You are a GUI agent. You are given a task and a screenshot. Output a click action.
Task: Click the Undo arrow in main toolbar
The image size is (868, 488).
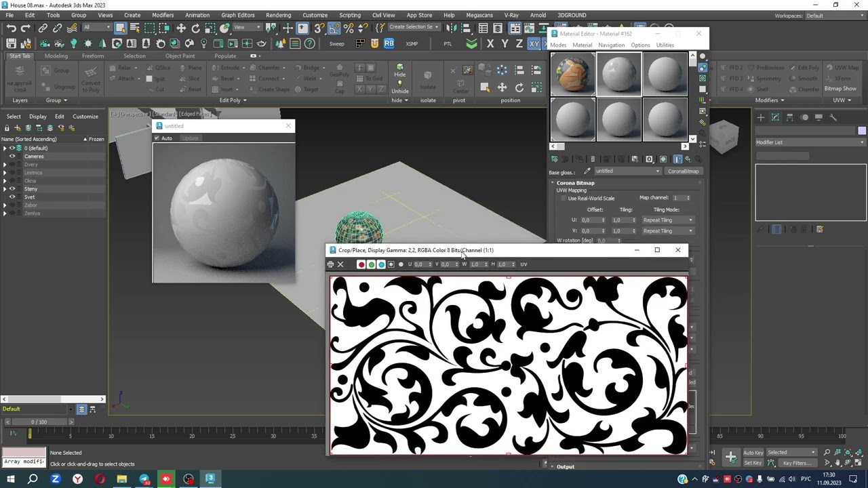pyautogui.click(x=11, y=28)
